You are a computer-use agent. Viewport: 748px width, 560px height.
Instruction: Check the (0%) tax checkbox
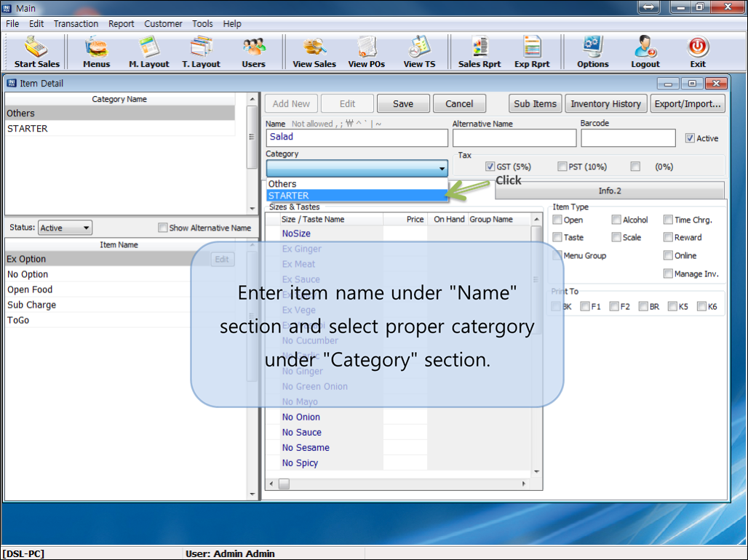pos(635,166)
